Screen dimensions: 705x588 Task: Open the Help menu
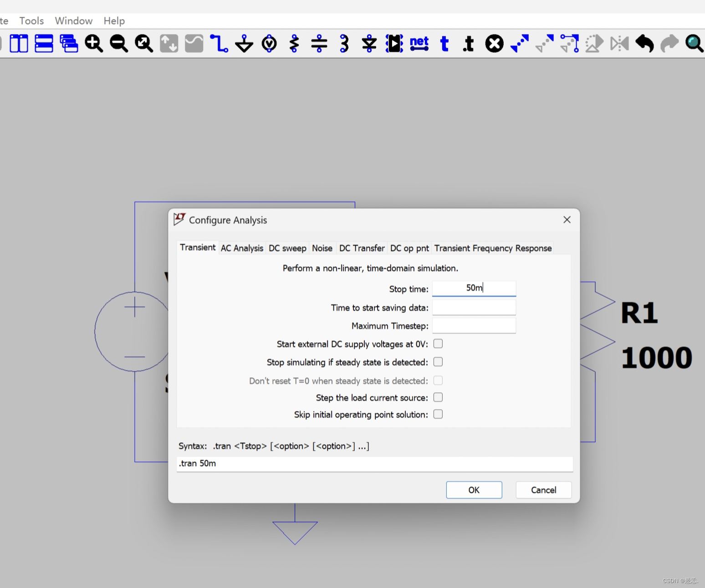pos(114,21)
